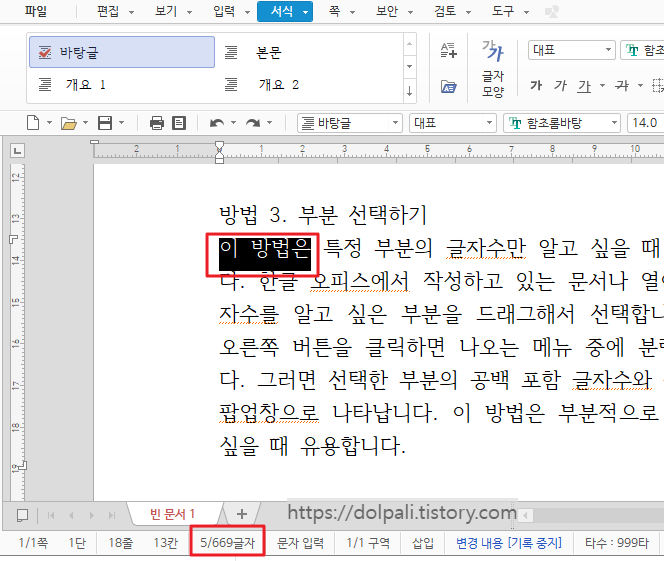Viewport: 664px width, 561px height.
Task: Open toolbar 바탕글 style dropdown
Action: click(350, 123)
